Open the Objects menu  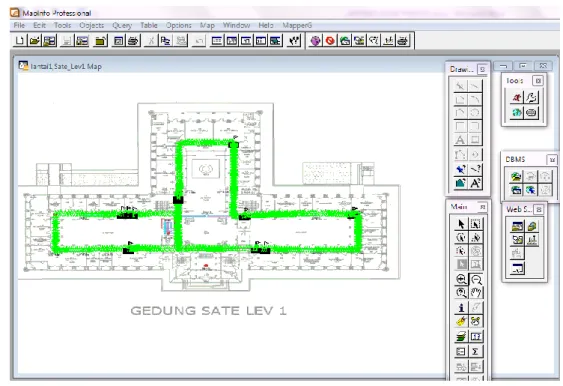click(92, 25)
